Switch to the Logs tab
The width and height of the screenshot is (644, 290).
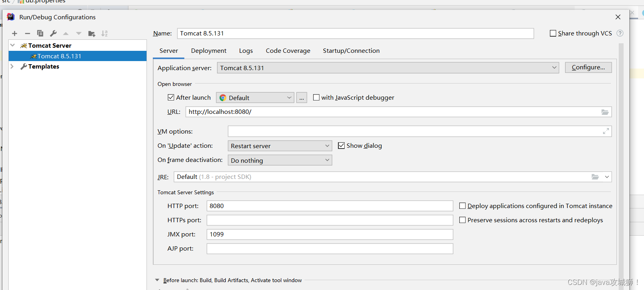[x=246, y=51]
